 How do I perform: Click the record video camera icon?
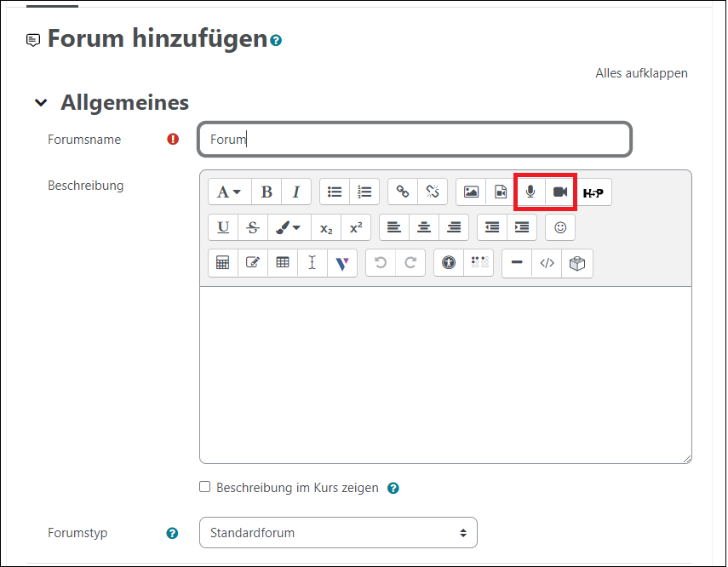click(560, 192)
